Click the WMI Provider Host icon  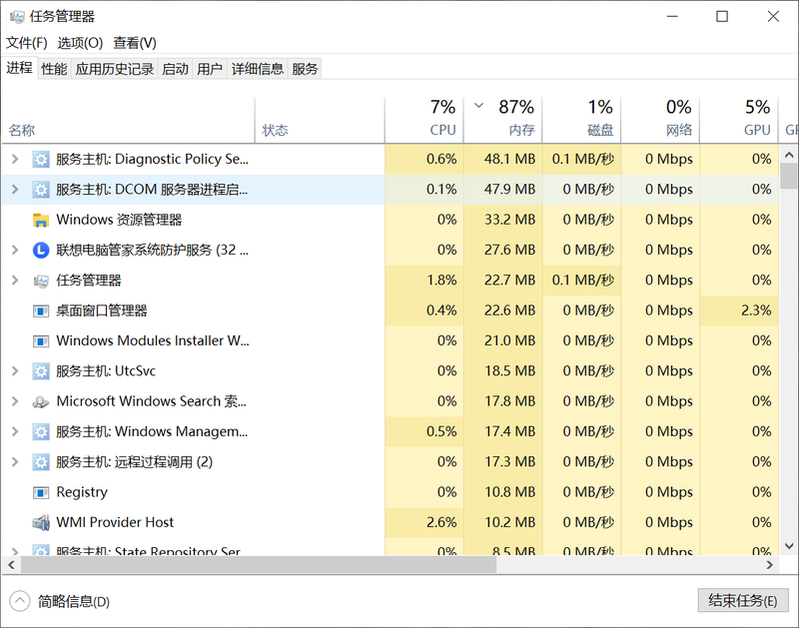coord(41,523)
